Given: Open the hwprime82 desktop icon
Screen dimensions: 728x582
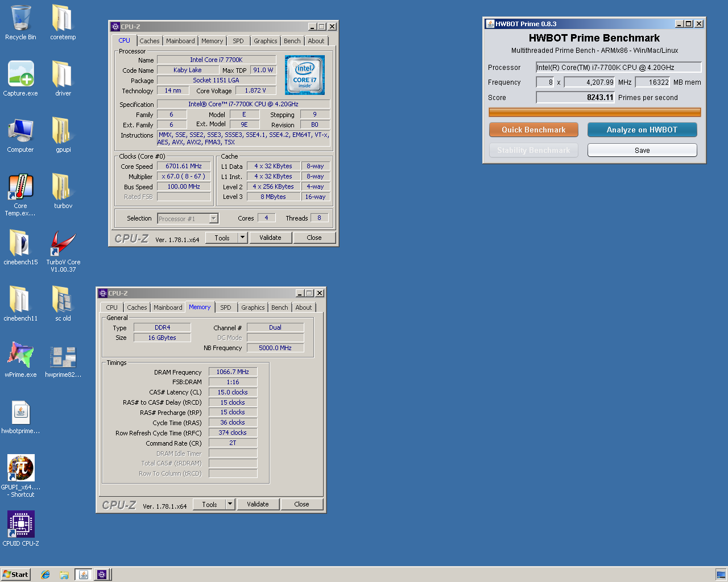Looking at the screenshot, I should click(x=63, y=360).
